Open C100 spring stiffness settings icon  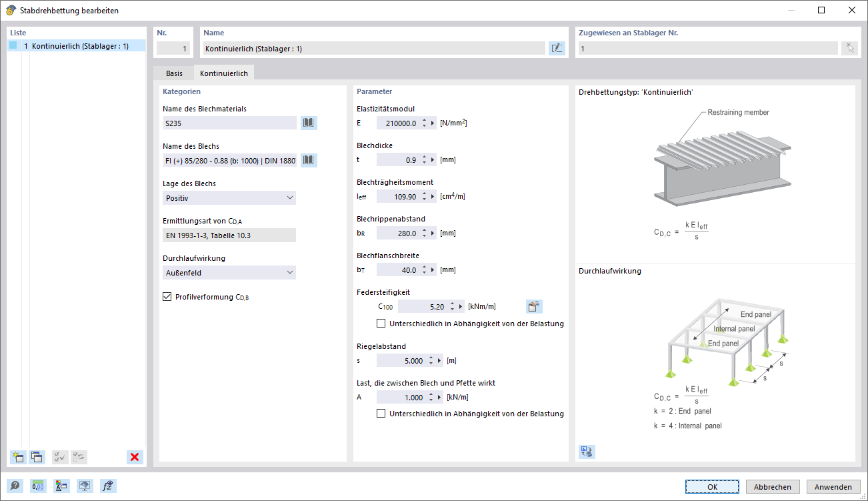[534, 306]
